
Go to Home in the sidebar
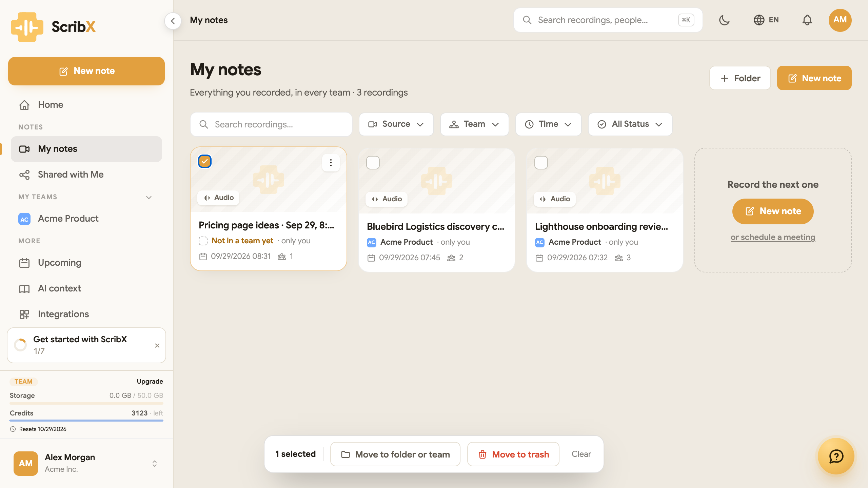point(86,105)
